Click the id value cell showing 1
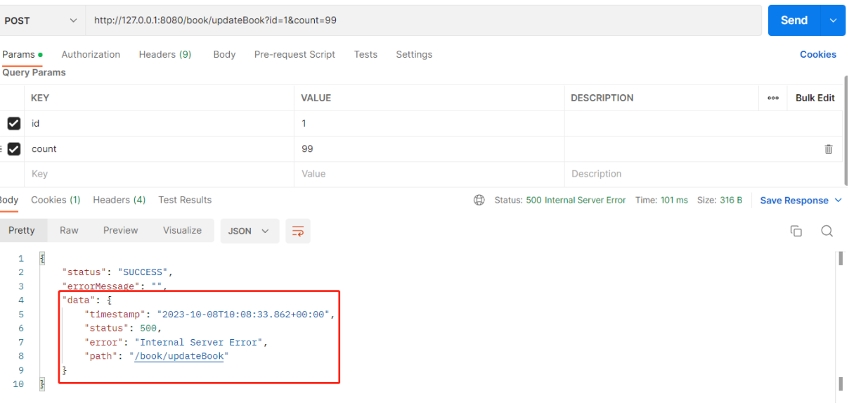 (429, 123)
